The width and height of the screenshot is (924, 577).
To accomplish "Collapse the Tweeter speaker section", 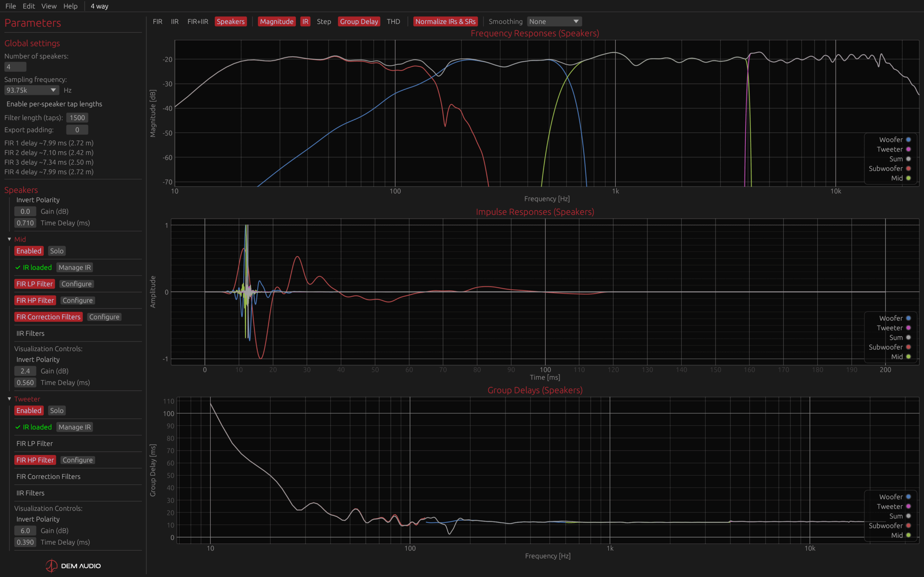I will click(9, 399).
